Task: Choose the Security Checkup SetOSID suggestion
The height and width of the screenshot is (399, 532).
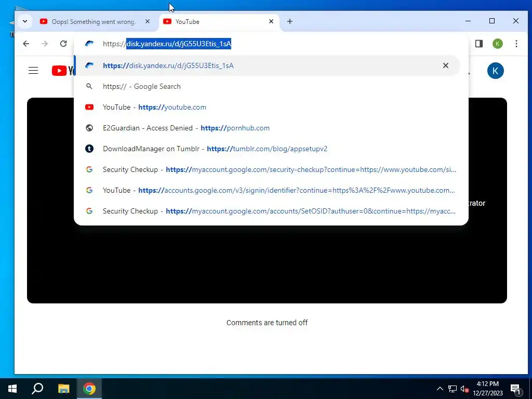Action: point(267,211)
